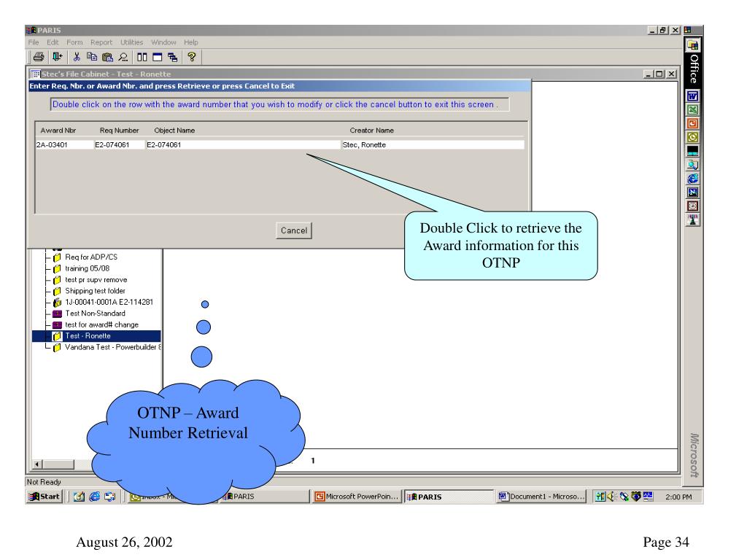Click the yellow Help question mark icon

[x=192, y=57]
